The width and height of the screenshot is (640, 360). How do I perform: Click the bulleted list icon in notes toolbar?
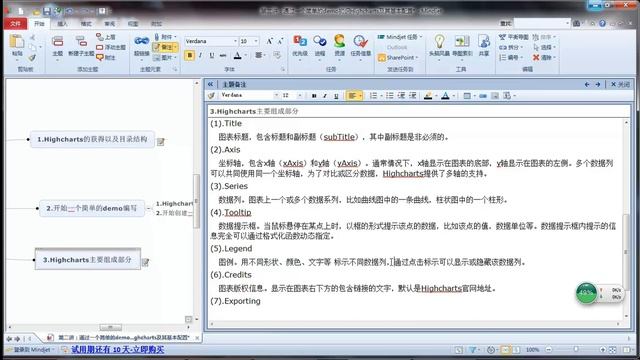pos(389,96)
